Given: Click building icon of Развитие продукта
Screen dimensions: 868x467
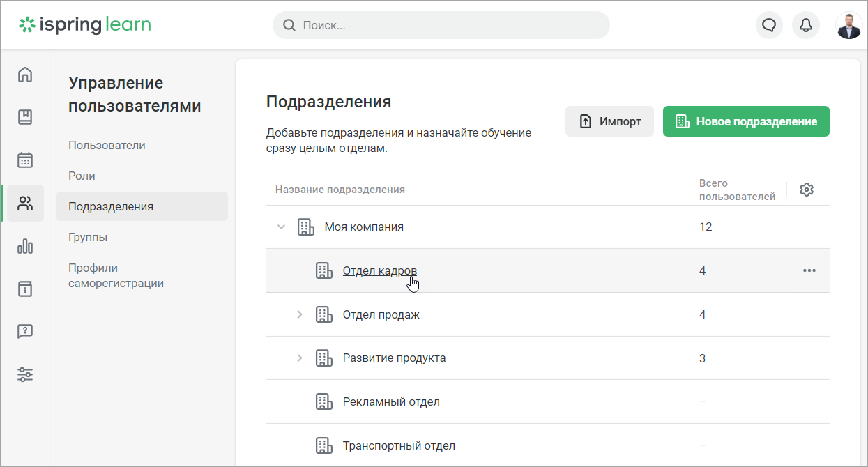Looking at the screenshot, I should point(323,358).
